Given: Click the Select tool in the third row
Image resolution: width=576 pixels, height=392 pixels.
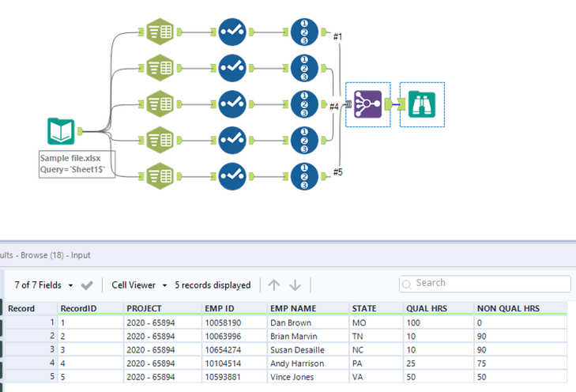Looking at the screenshot, I should (232, 104).
